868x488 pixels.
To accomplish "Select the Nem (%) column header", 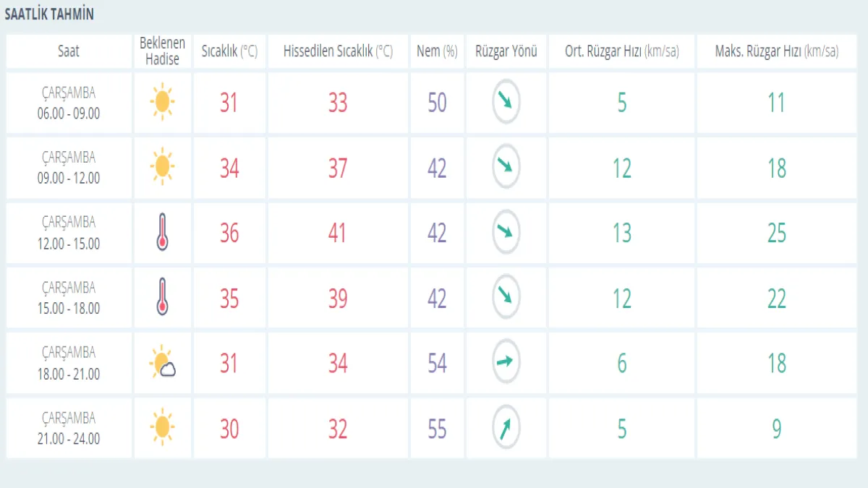I will pyautogui.click(x=437, y=51).
